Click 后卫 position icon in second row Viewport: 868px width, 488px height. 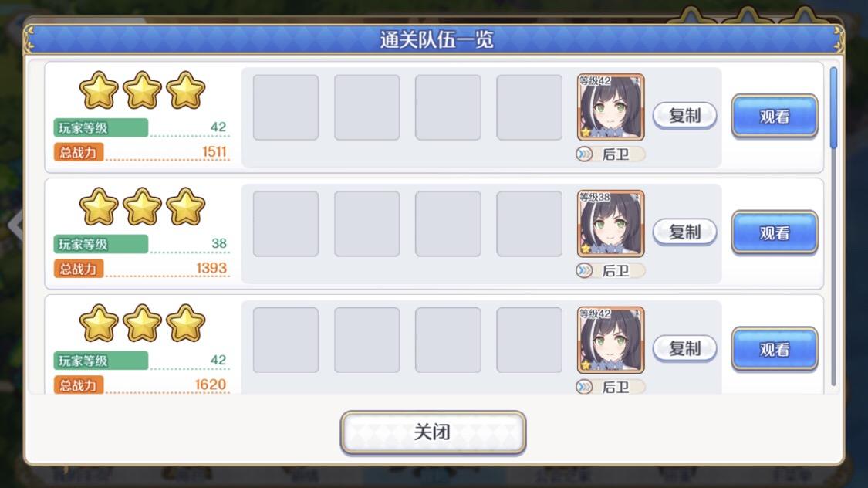[584, 270]
